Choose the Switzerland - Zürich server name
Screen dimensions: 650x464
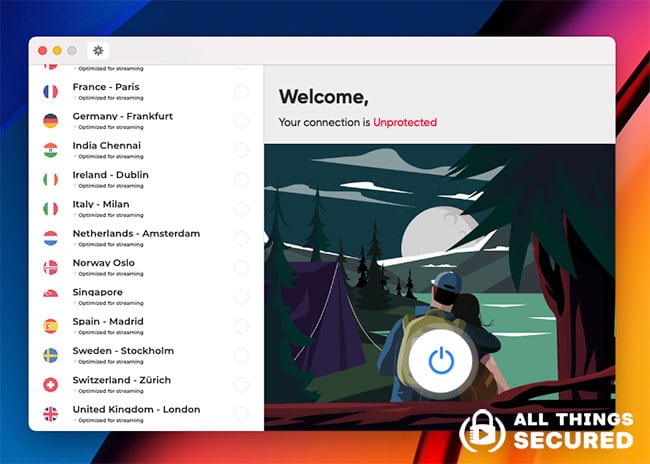pos(121,380)
